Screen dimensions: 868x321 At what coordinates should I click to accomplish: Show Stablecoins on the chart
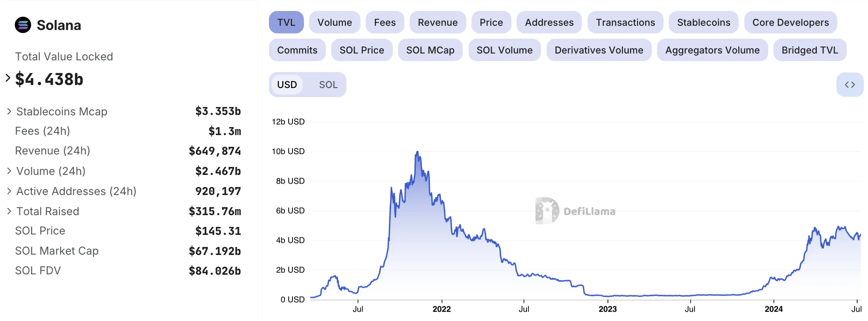(x=703, y=22)
